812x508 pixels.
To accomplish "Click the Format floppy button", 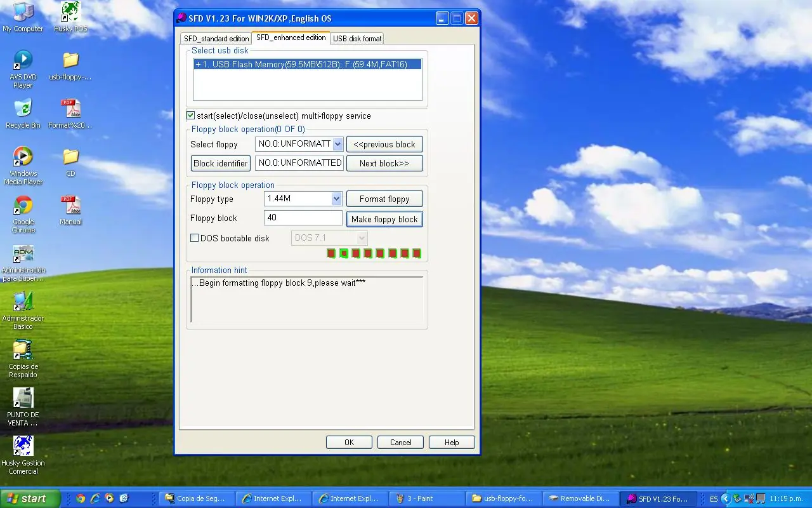I will [x=384, y=199].
